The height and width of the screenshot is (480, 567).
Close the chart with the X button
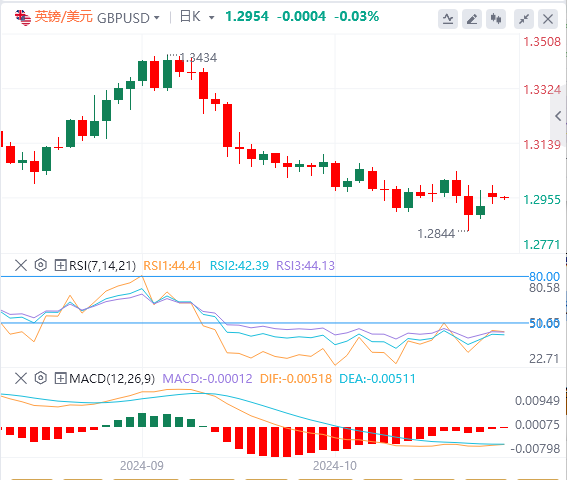coord(548,19)
